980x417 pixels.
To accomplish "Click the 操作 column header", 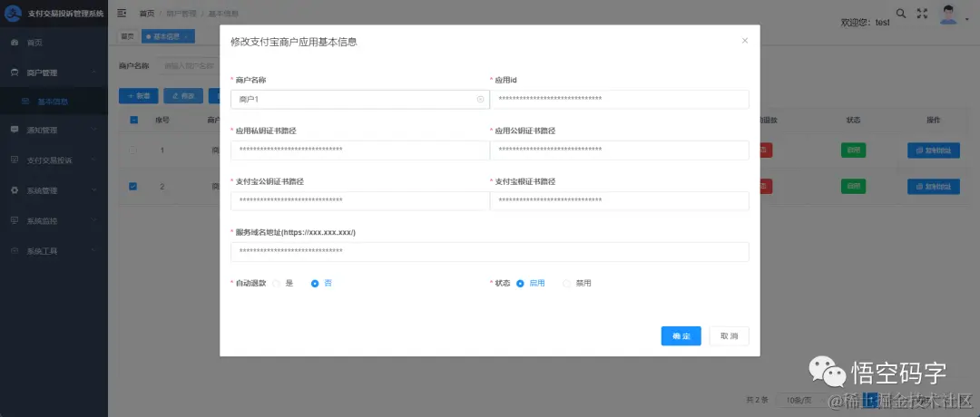I will tap(934, 120).
